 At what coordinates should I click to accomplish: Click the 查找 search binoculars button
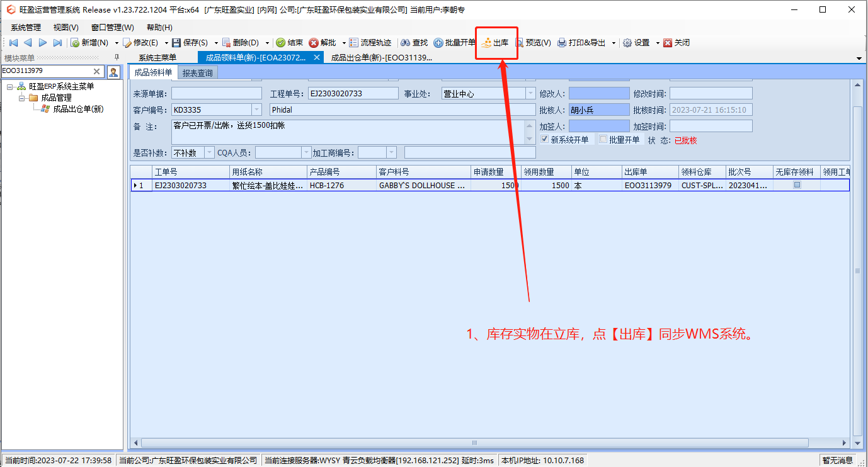click(x=414, y=43)
